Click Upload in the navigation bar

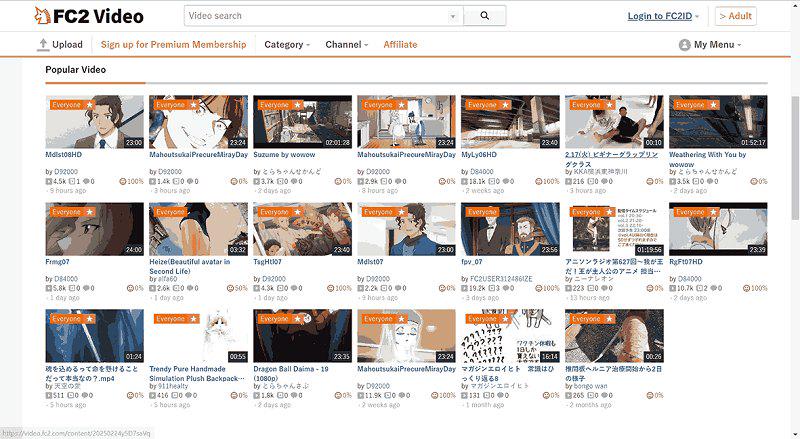point(60,44)
